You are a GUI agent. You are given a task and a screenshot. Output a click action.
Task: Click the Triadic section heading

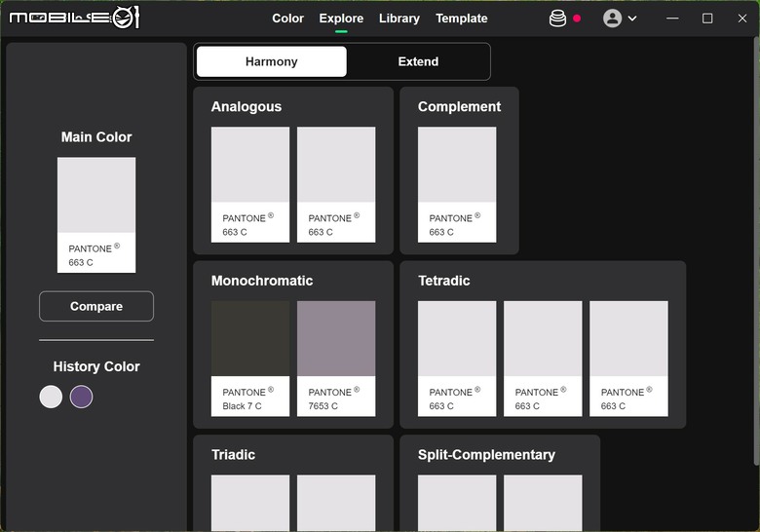coord(233,455)
